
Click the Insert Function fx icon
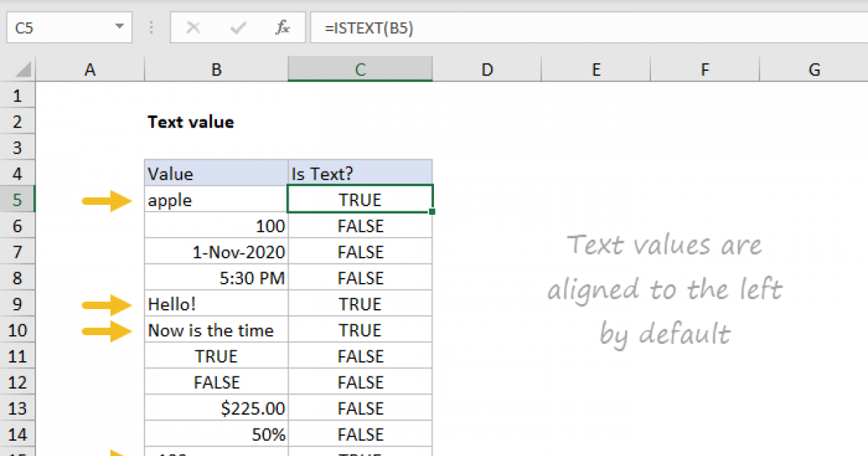pyautogui.click(x=284, y=28)
